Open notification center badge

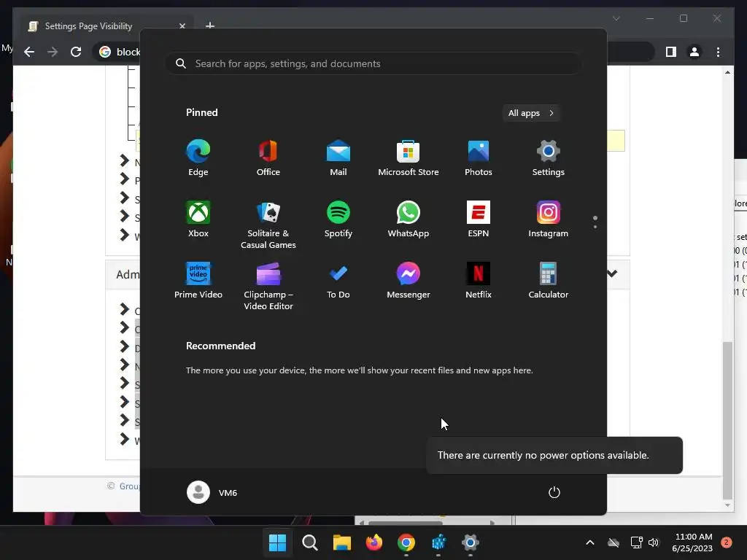click(x=726, y=542)
